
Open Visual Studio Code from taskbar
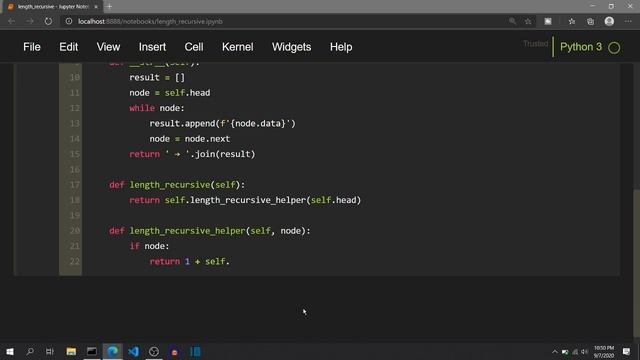(133, 351)
